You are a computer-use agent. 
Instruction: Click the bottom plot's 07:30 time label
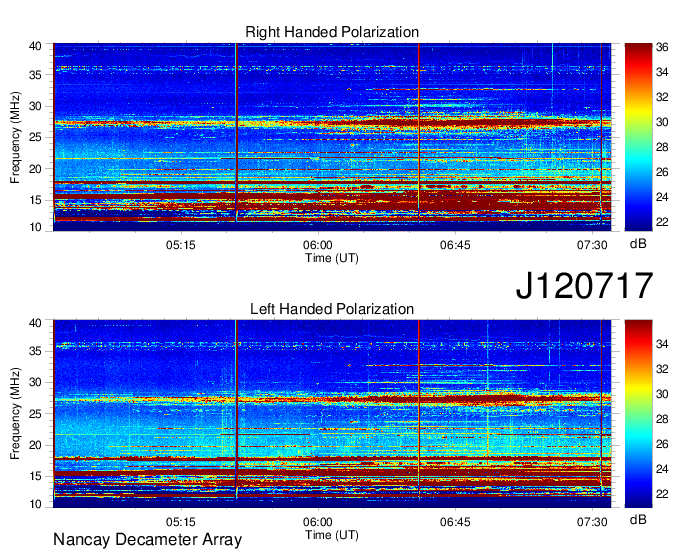[592, 522]
